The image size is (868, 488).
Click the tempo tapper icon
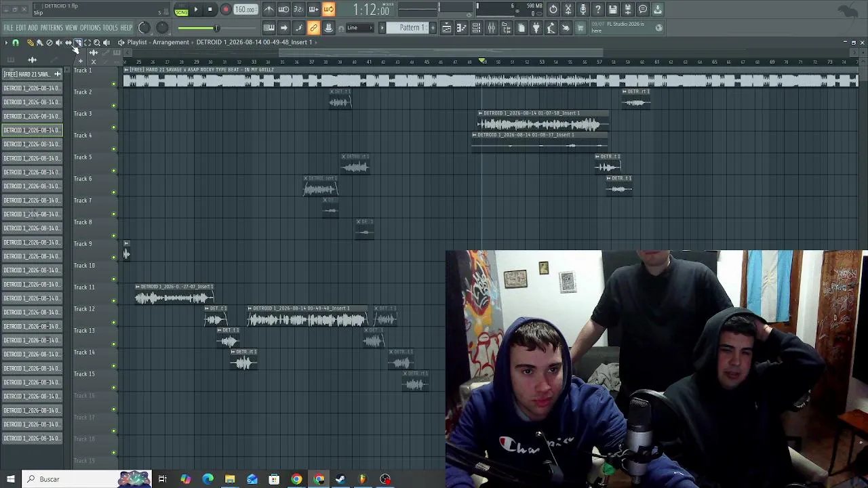(x=551, y=28)
